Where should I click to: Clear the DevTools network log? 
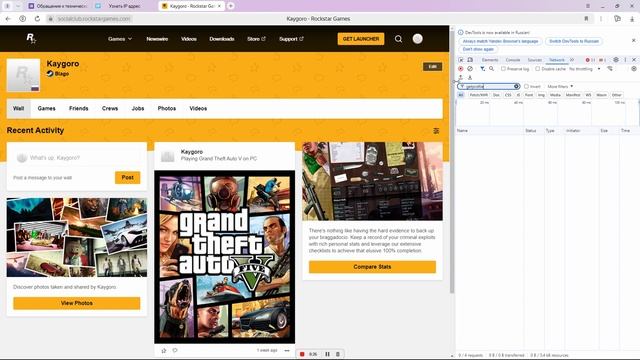470,69
